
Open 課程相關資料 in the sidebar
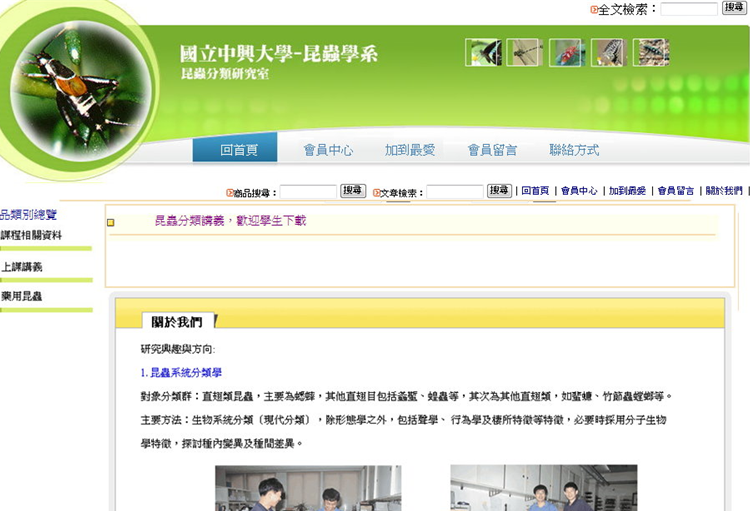[x=31, y=235]
